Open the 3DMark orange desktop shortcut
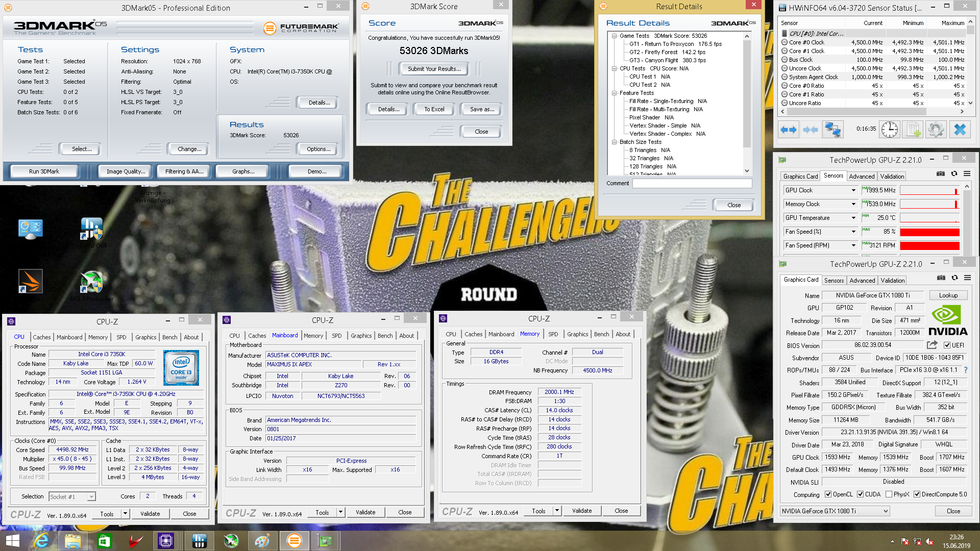 [x=30, y=281]
